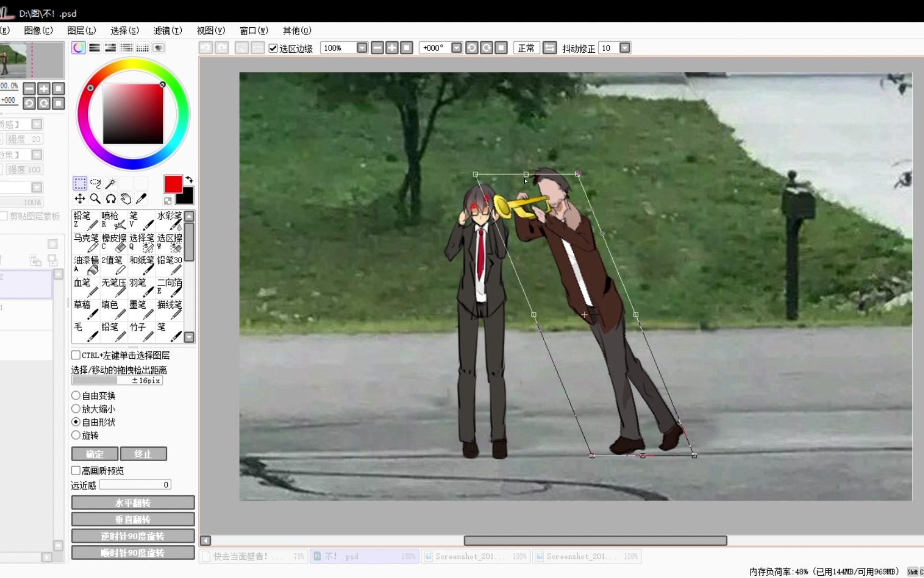Select the lasso selection tool
Screen dimensions: 924x578
96,183
